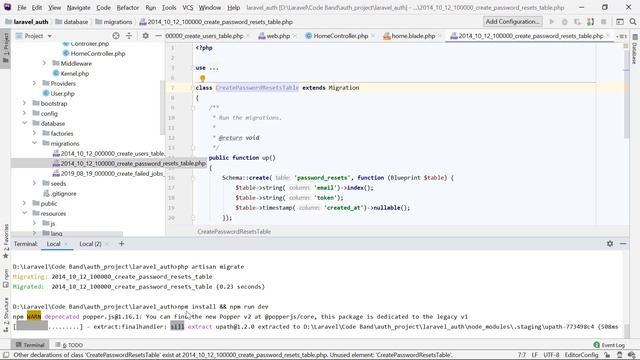Switch to the HomeController.php editor tab

pos(340,36)
